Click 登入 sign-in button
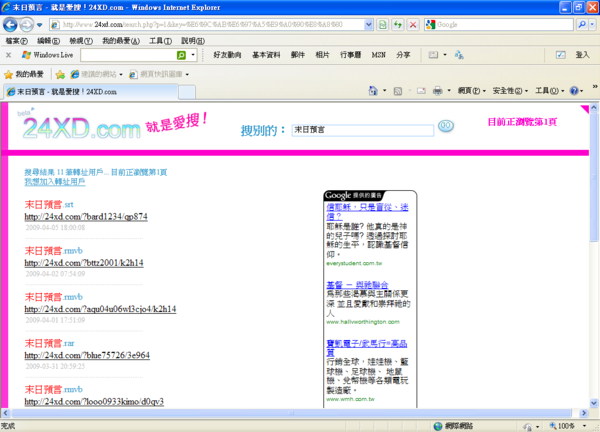This screenshot has width=600, height=432. point(582,55)
